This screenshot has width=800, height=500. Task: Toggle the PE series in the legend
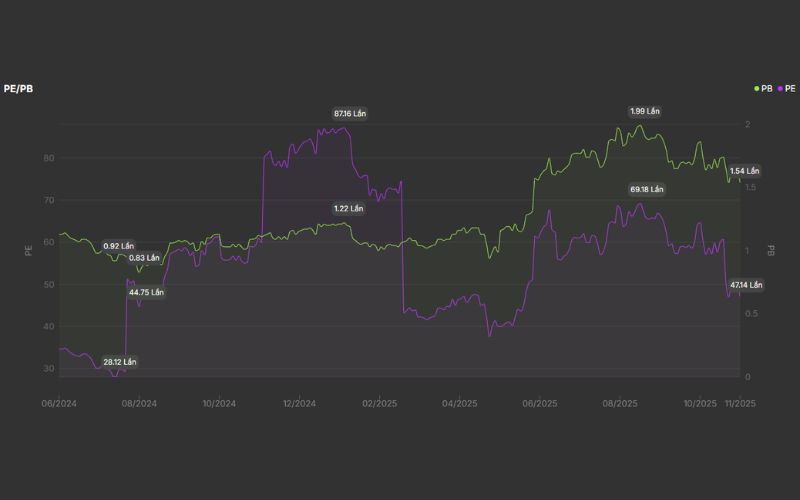click(x=791, y=89)
